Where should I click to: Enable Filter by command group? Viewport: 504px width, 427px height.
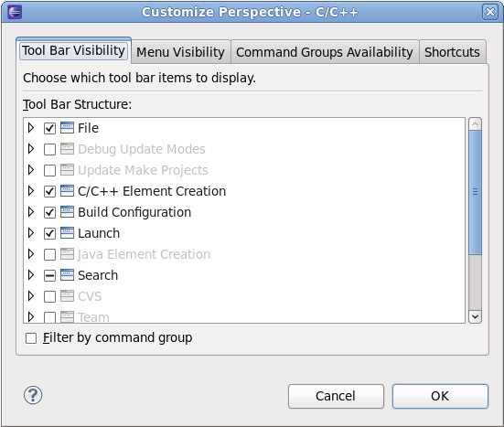(x=31, y=338)
